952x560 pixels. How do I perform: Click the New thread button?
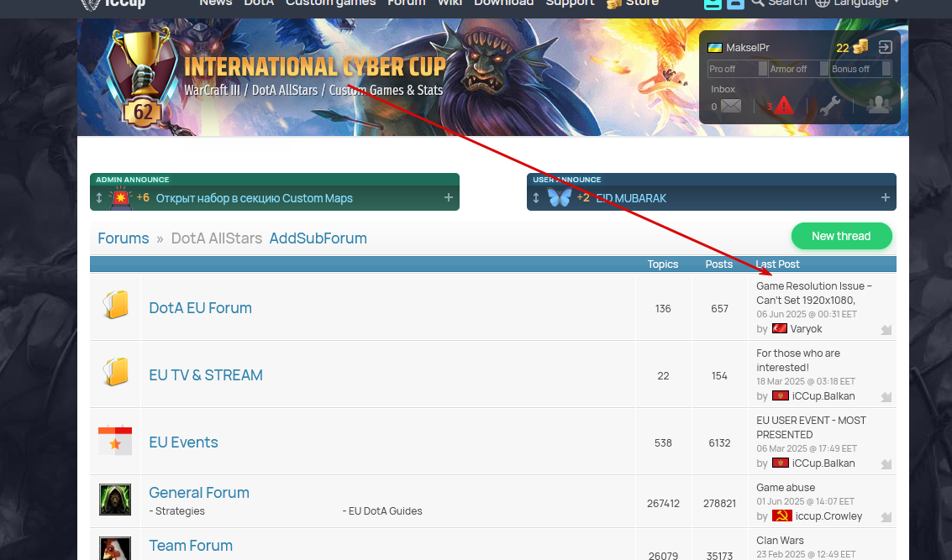(841, 236)
